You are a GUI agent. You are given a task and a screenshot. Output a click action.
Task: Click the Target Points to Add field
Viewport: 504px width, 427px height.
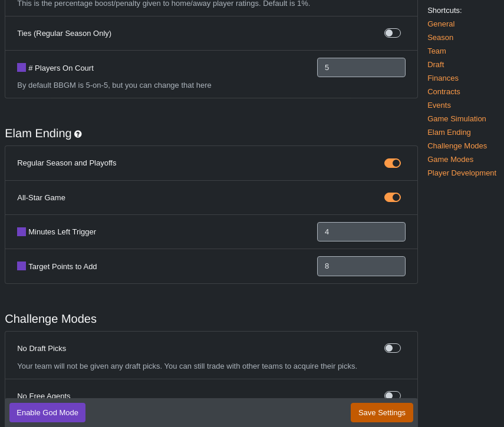tap(361, 266)
